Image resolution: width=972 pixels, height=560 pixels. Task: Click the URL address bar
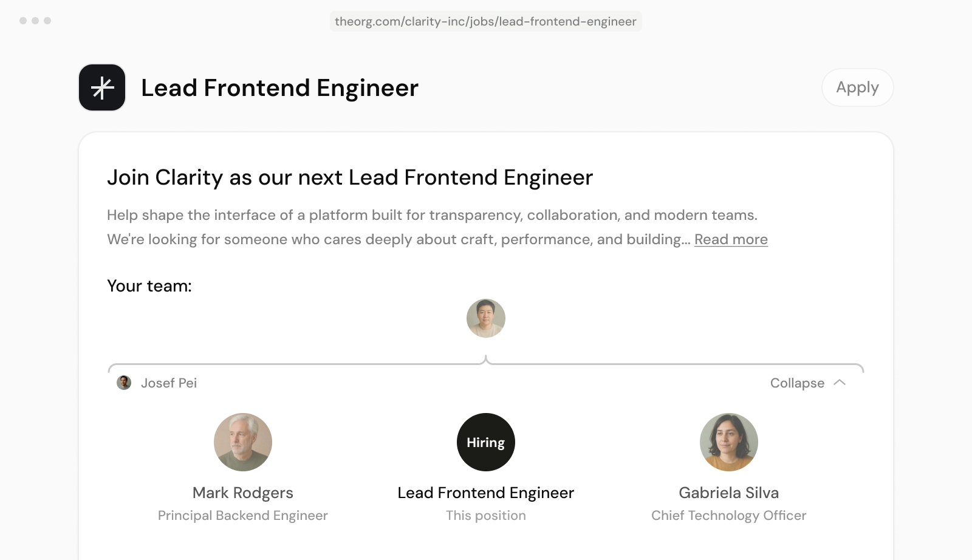pos(486,21)
